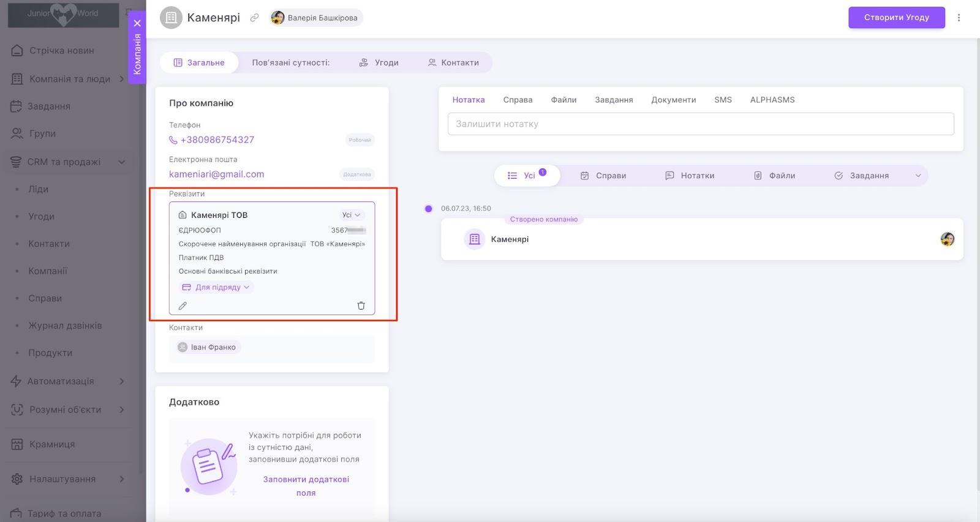Click the phone icon next to +380986754327

[x=173, y=140]
